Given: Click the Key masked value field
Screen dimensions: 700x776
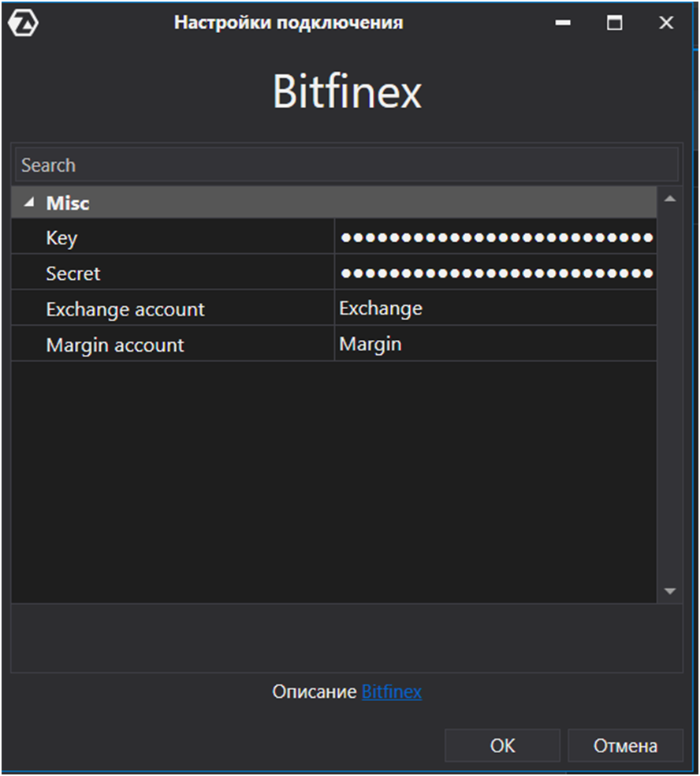Looking at the screenshot, I should coord(496,237).
